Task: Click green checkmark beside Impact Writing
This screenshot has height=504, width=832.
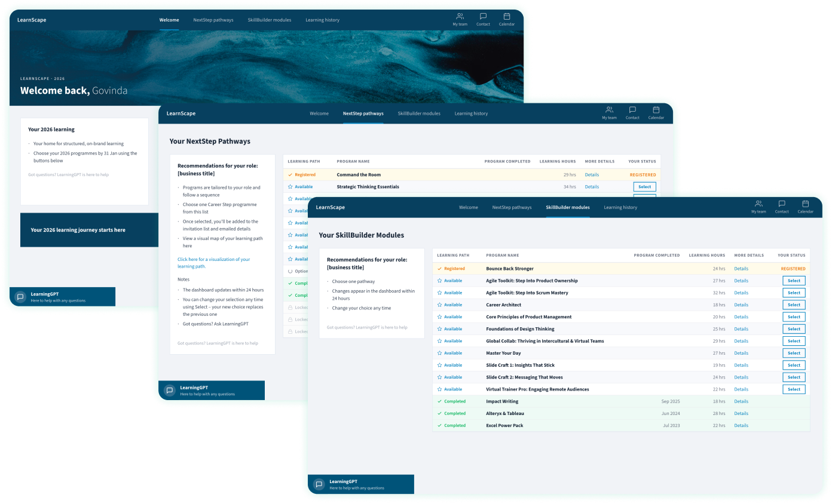Action: tap(441, 401)
